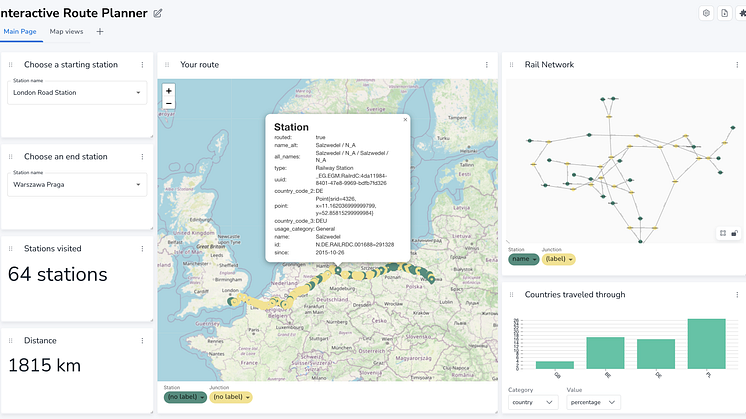Click the tallest PL bar in the chart

(x=707, y=344)
